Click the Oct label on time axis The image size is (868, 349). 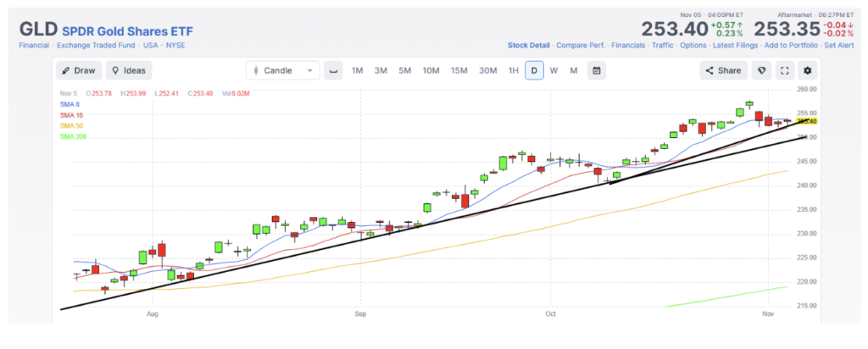(550, 314)
